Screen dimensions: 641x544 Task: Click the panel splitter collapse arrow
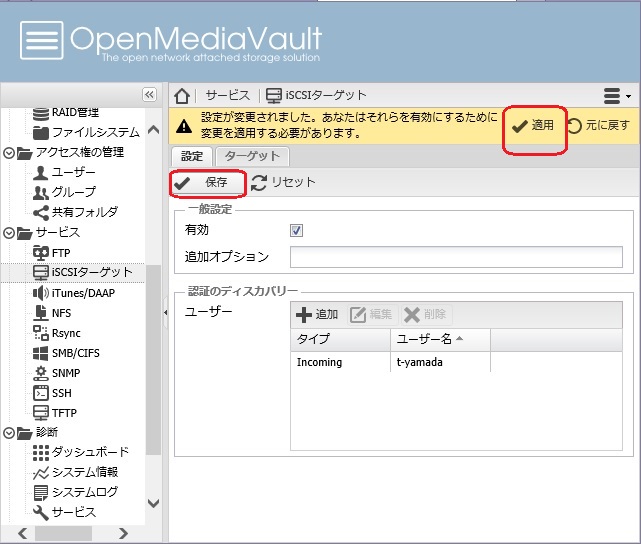coord(166,313)
